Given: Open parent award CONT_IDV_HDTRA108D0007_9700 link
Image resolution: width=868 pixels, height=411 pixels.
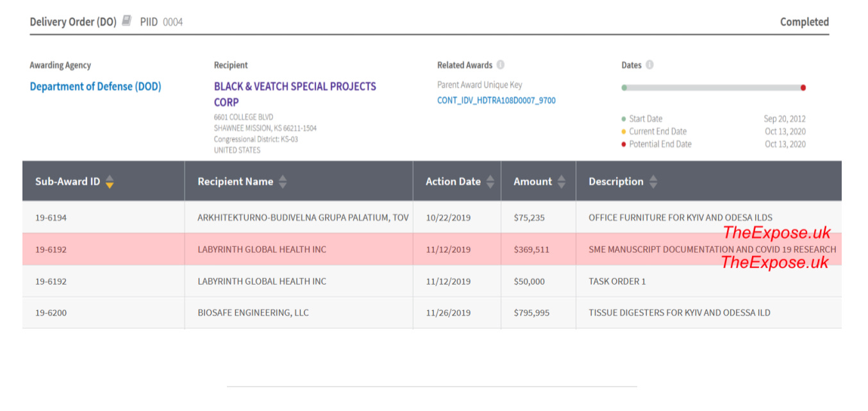Looking at the screenshot, I should coord(496,101).
